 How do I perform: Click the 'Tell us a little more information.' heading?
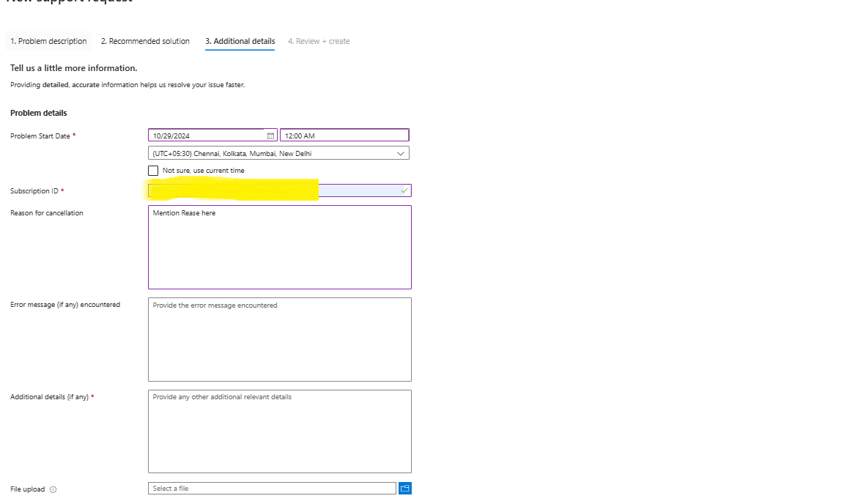click(x=74, y=68)
